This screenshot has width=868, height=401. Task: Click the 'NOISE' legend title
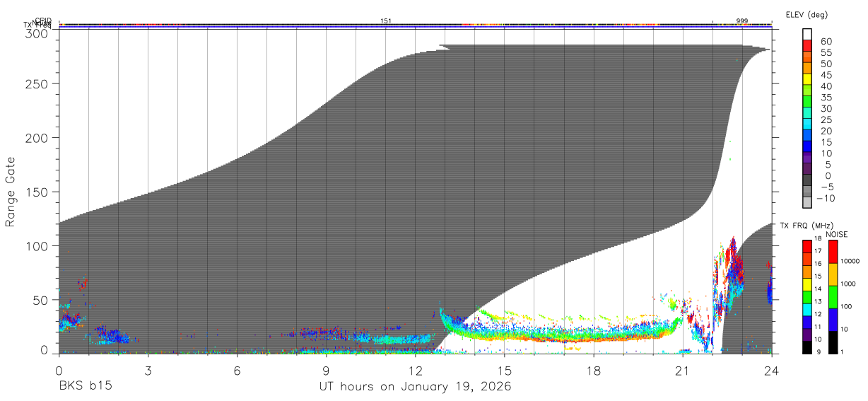[x=836, y=234]
